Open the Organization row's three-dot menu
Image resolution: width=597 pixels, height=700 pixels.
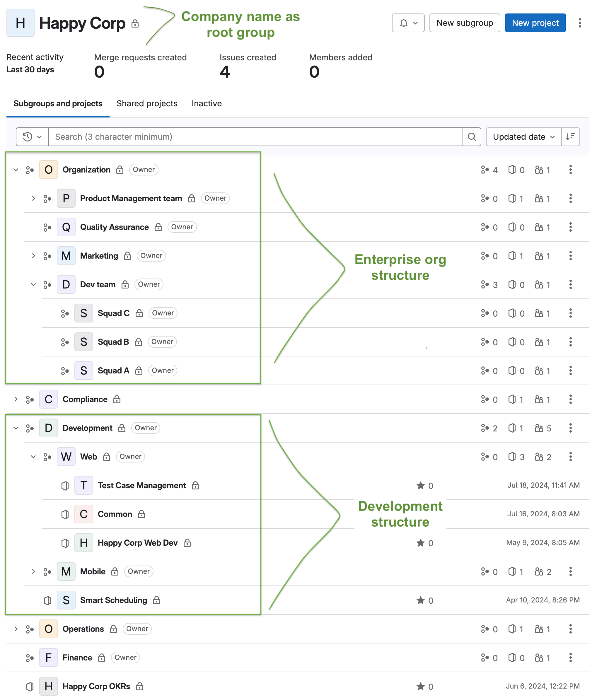point(570,170)
